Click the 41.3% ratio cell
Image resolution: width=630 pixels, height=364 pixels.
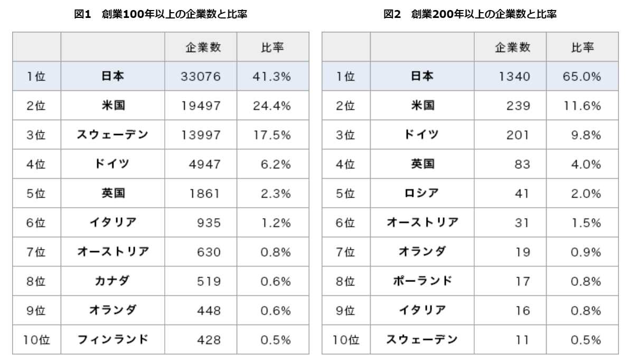pyautogui.click(x=272, y=76)
